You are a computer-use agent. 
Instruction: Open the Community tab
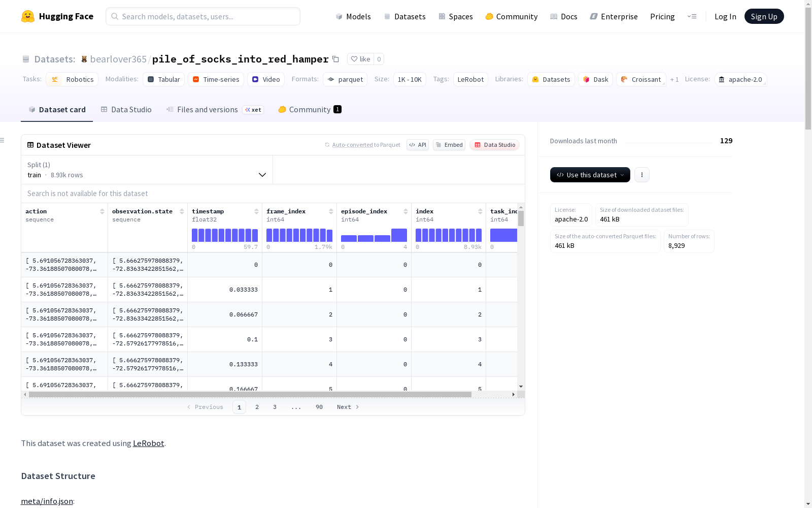pos(310,110)
